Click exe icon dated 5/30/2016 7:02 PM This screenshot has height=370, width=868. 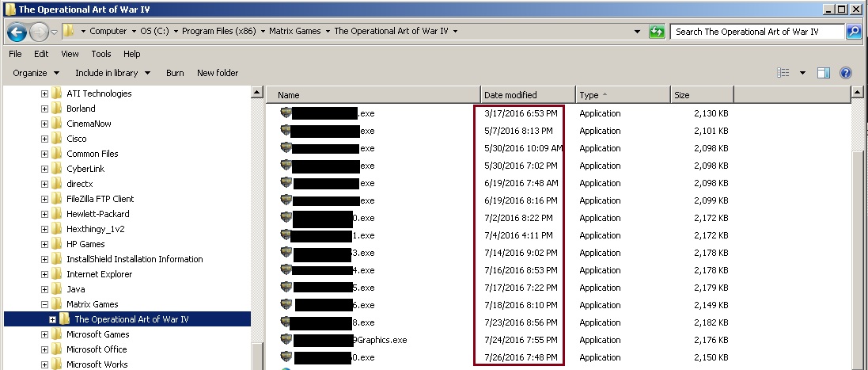click(286, 166)
